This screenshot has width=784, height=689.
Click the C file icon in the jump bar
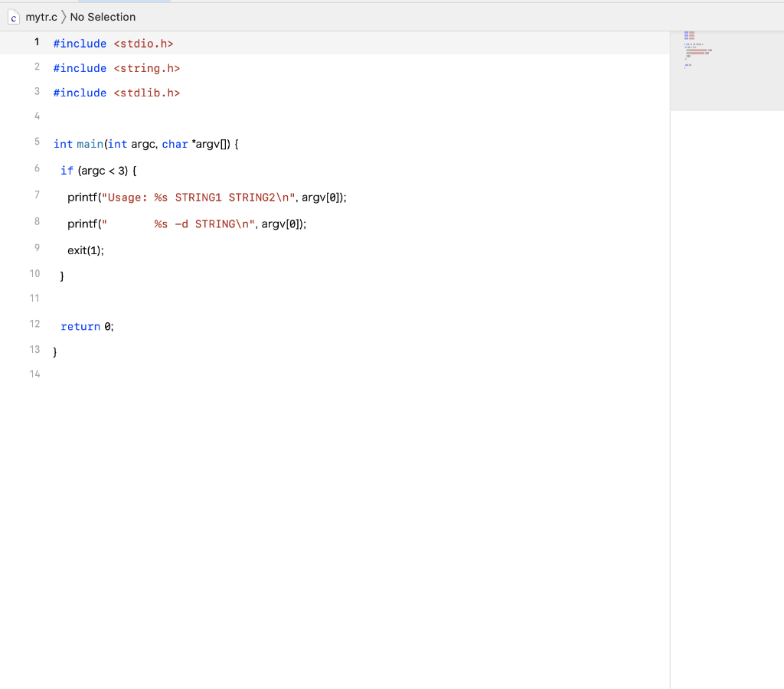click(x=13, y=16)
